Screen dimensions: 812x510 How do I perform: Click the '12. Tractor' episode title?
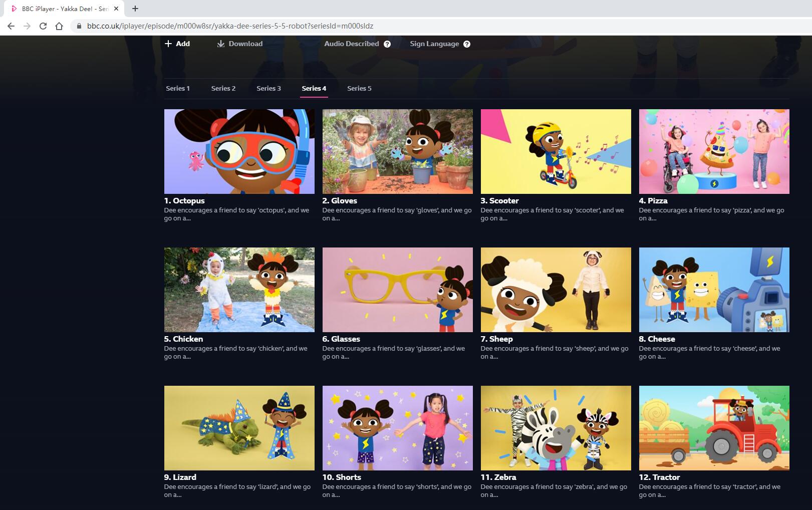[x=660, y=477]
